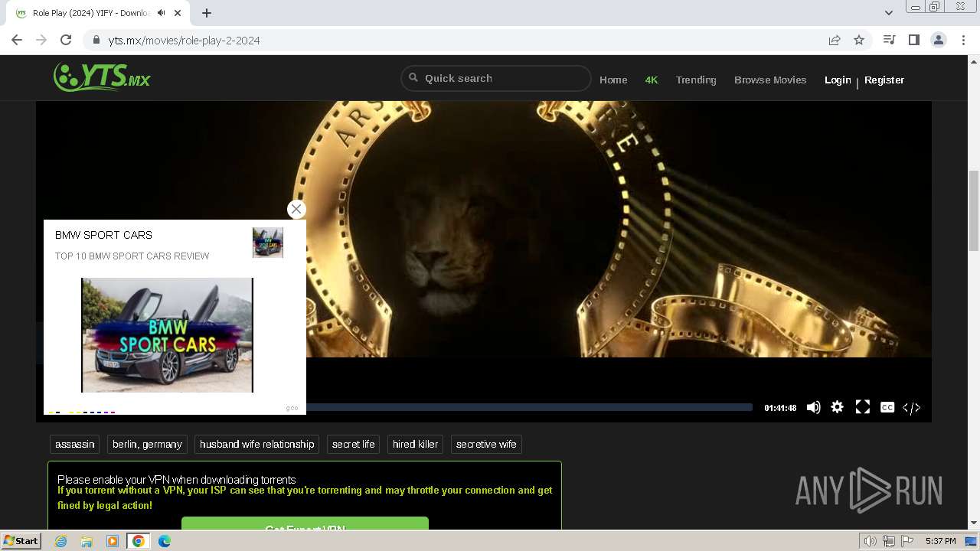Image resolution: width=980 pixels, height=551 pixels.
Task: Launch Internet Explorer from taskbar
Action: [x=60, y=540]
